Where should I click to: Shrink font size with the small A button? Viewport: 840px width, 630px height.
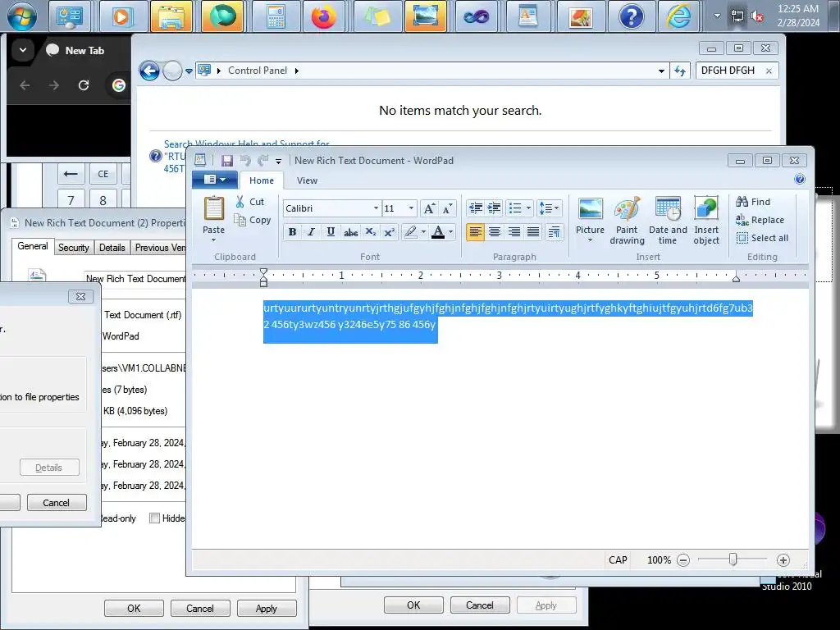click(x=447, y=208)
